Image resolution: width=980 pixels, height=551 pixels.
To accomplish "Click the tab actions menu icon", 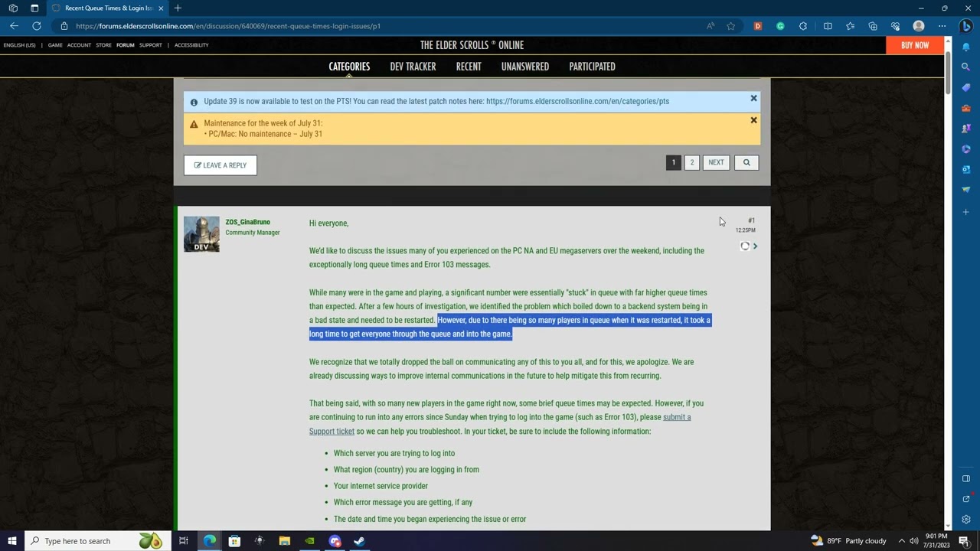I will coord(34,8).
